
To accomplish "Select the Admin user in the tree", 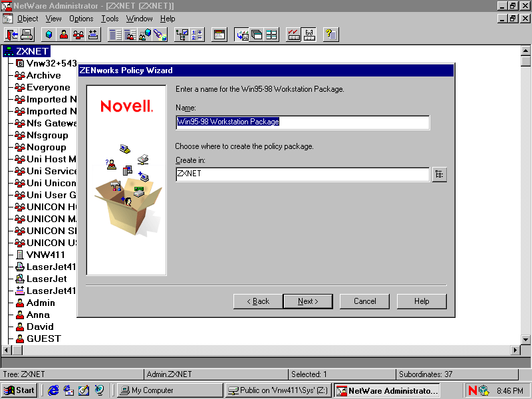I will [41, 303].
